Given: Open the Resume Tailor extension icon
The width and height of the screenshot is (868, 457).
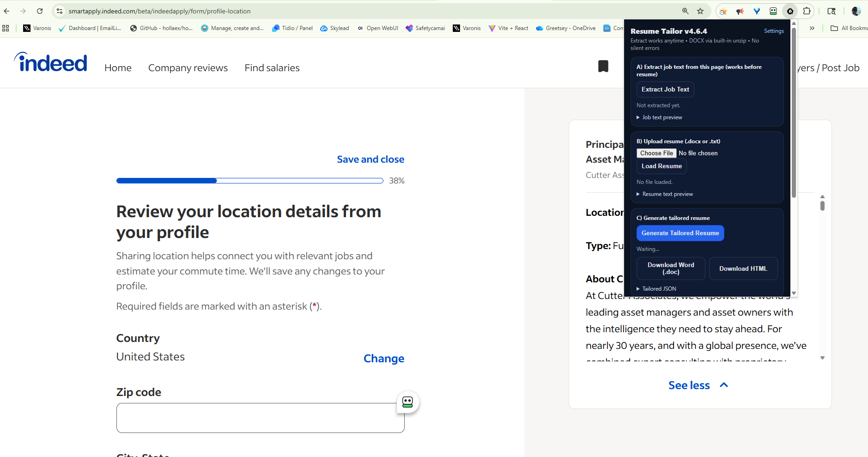Looking at the screenshot, I should [790, 11].
